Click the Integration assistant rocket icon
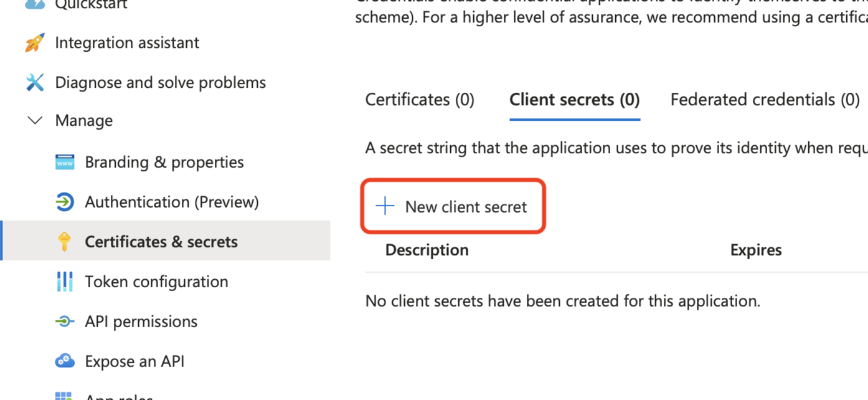Image resolution: width=868 pixels, height=400 pixels. (33, 42)
